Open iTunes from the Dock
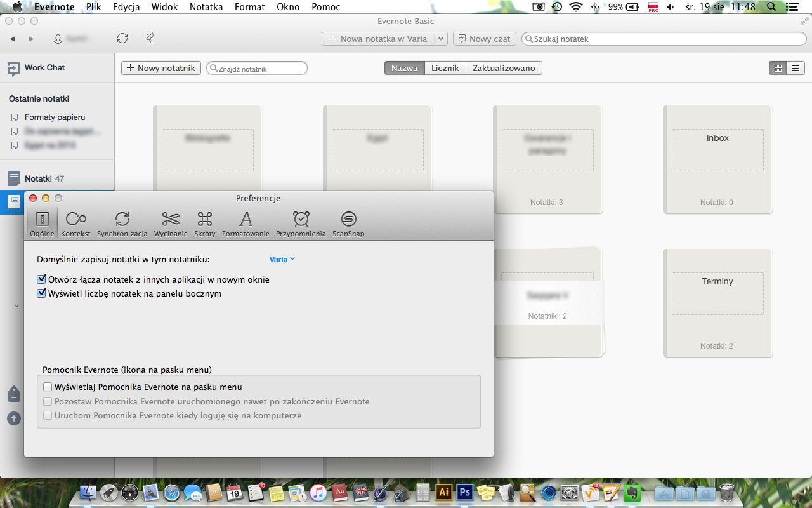This screenshot has height=508, width=812. tap(318, 492)
